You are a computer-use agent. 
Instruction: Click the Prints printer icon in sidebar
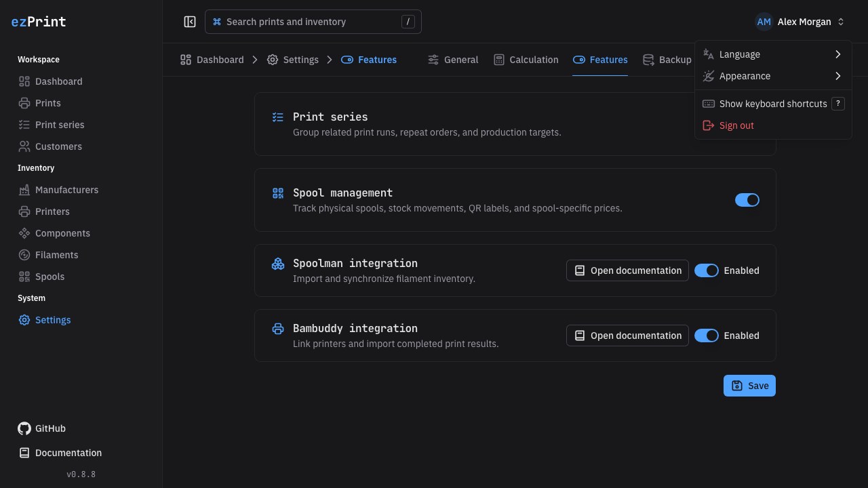tap(24, 103)
